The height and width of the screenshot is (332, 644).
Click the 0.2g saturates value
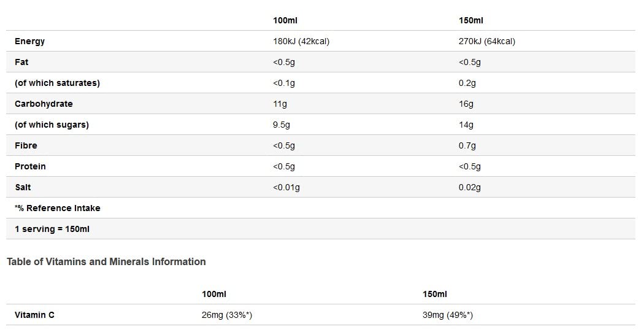point(467,83)
